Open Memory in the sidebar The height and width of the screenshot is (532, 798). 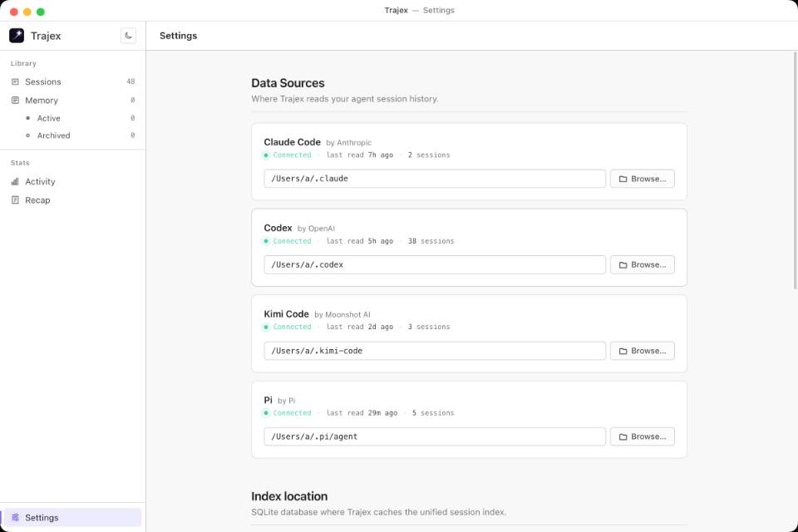click(73, 101)
